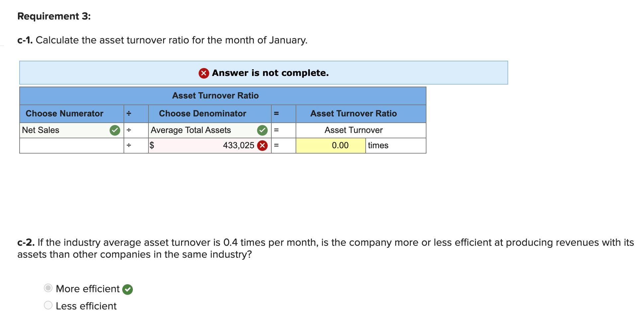This screenshot has width=644, height=330.
Task: Click the Choose Numerator column header
Action: (x=65, y=113)
